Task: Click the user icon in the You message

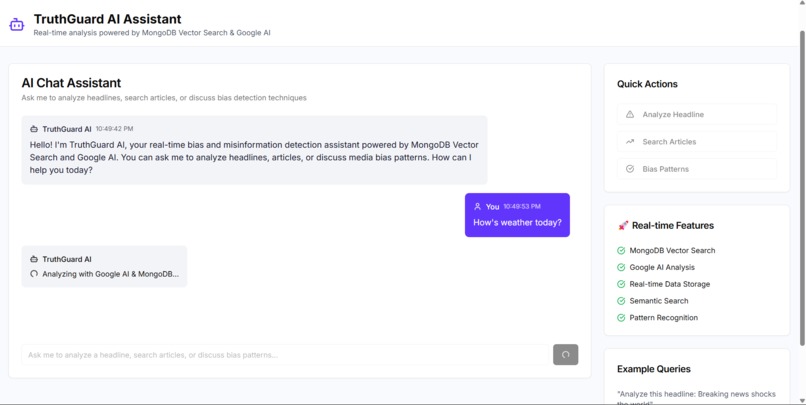Action: (478, 207)
